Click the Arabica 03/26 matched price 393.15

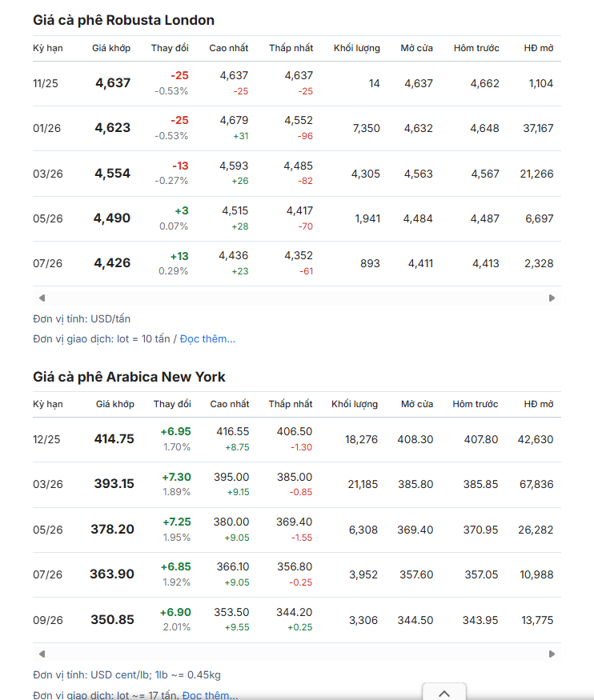point(114,484)
